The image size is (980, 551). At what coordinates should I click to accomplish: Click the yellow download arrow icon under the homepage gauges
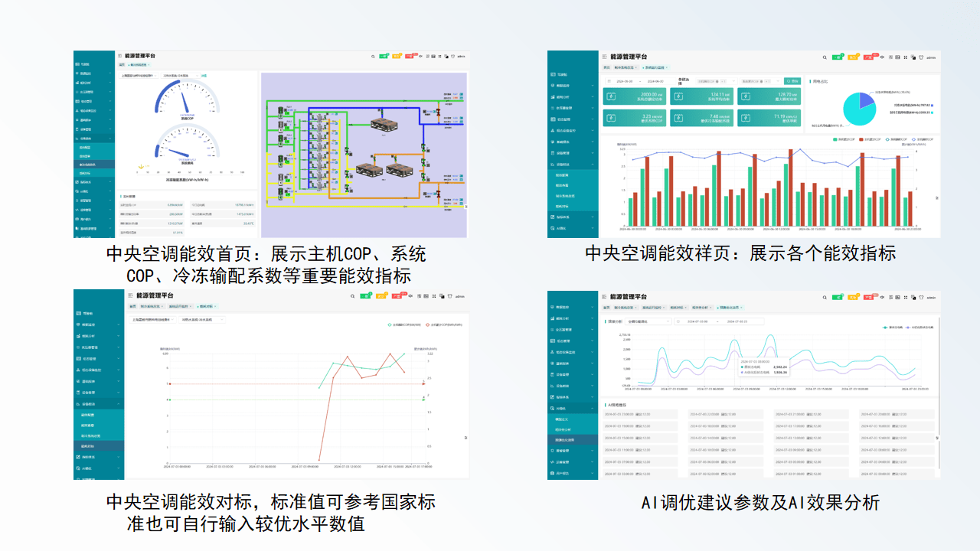click(140, 165)
